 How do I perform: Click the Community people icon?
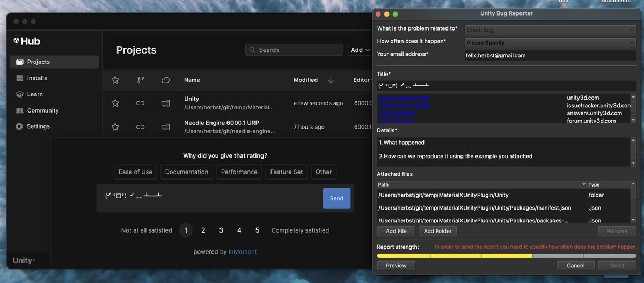[20, 110]
